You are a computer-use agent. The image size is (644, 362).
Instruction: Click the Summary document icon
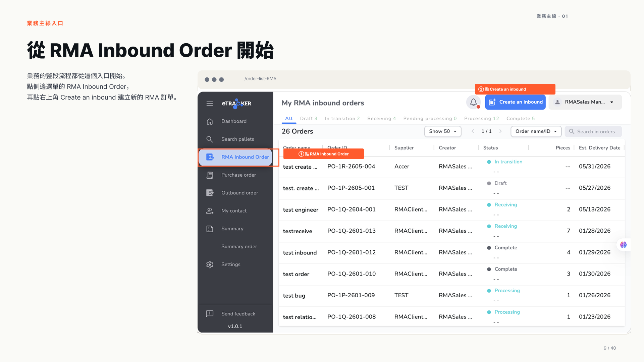coord(210,229)
